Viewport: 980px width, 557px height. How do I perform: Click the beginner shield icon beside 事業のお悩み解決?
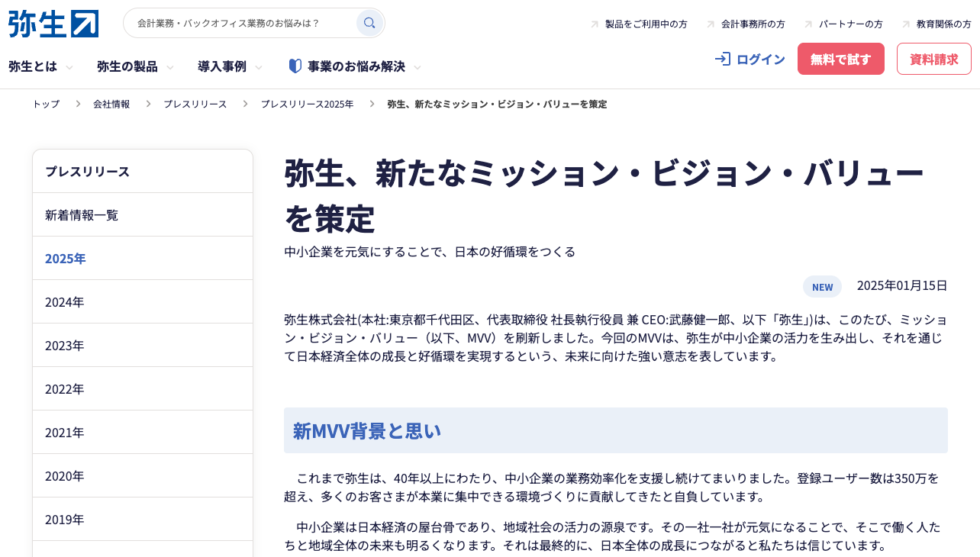295,66
